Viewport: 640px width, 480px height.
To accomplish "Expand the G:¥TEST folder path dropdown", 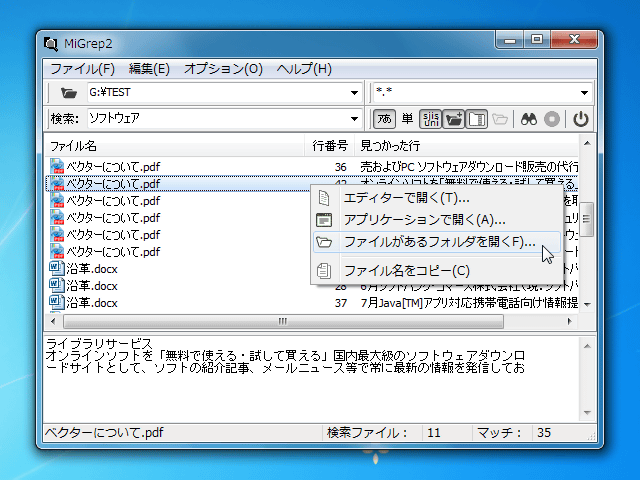I will coord(354,93).
